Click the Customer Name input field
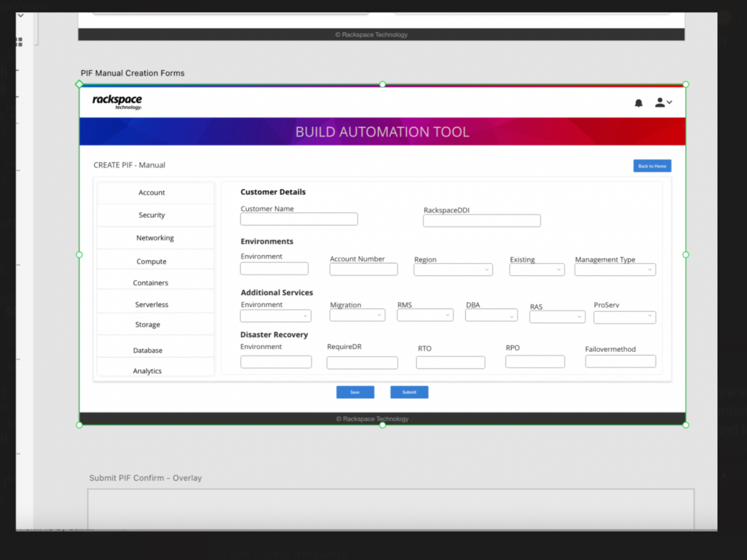Image resolution: width=747 pixels, height=560 pixels. [x=299, y=219]
